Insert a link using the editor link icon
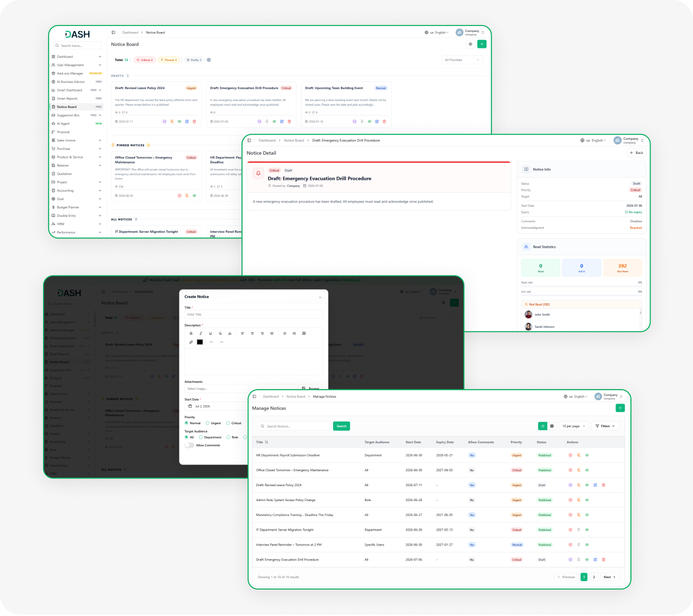 (191, 342)
